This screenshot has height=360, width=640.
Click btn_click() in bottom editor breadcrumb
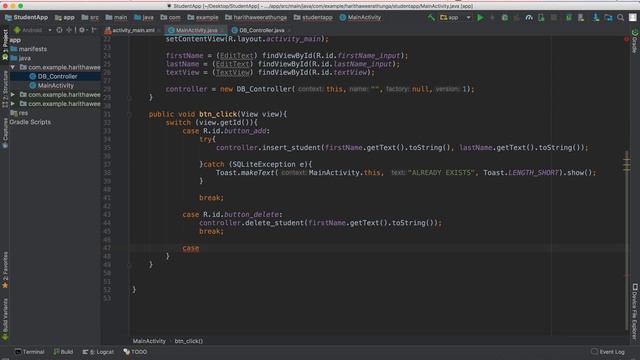189,341
